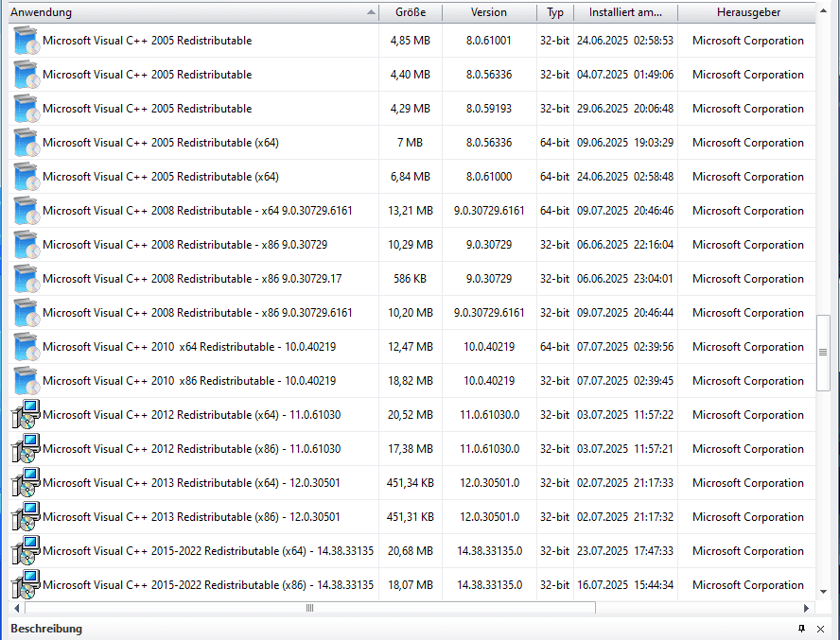Click icon of 2005 Redistributable (x64) 6,84 MB
Viewport: 840px width, 640px height.
click(26, 177)
